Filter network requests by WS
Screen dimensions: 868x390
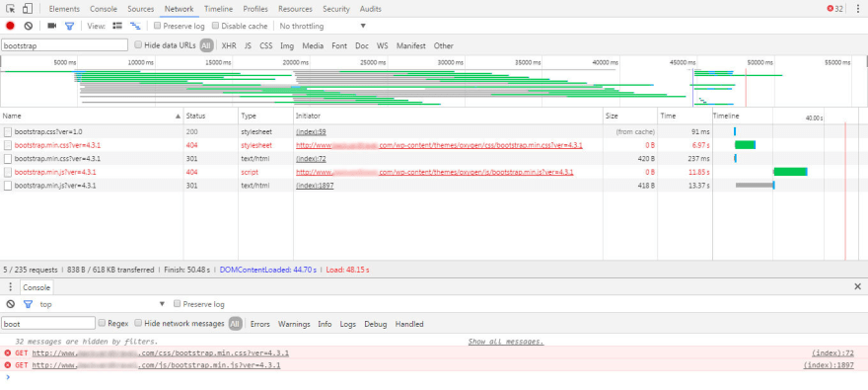(x=383, y=46)
